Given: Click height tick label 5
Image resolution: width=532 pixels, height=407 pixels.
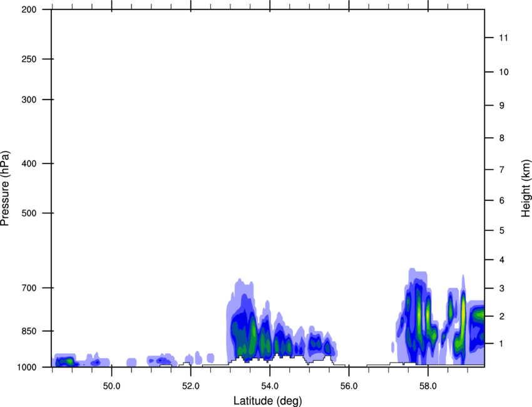Looking at the screenshot, I should click(502, 230).
